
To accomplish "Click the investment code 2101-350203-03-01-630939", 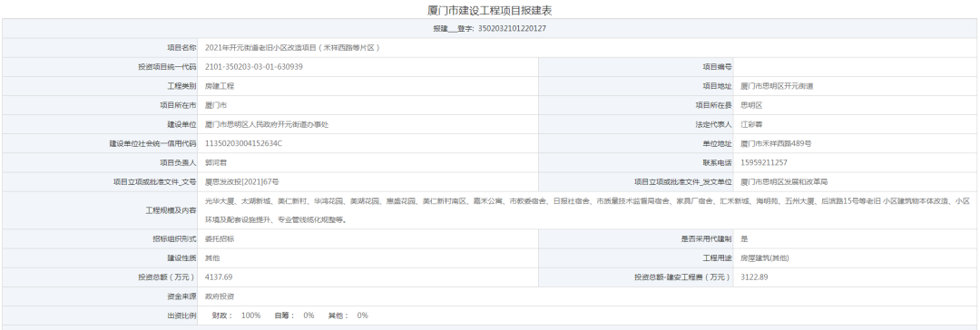I will (254, 67).
